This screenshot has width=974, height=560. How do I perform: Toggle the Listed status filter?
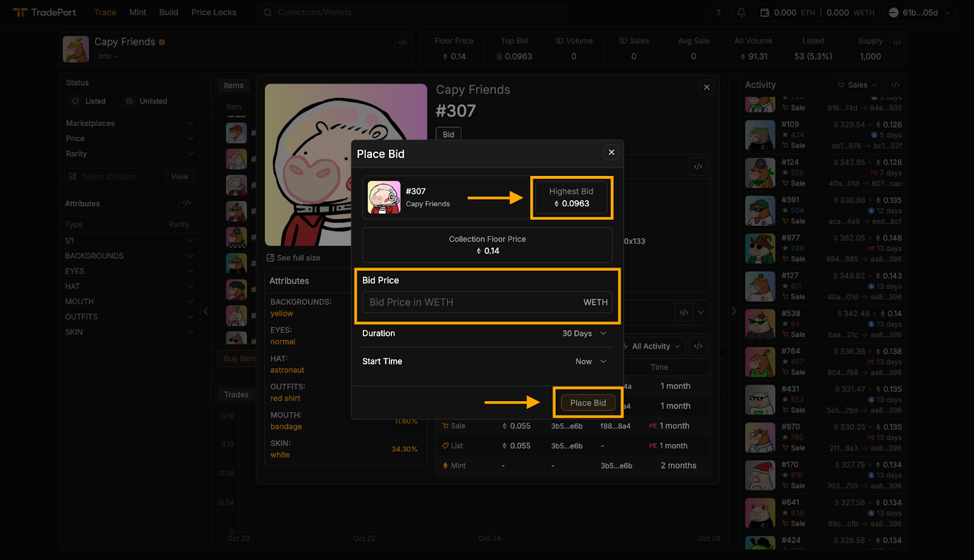tap(89, 101)
